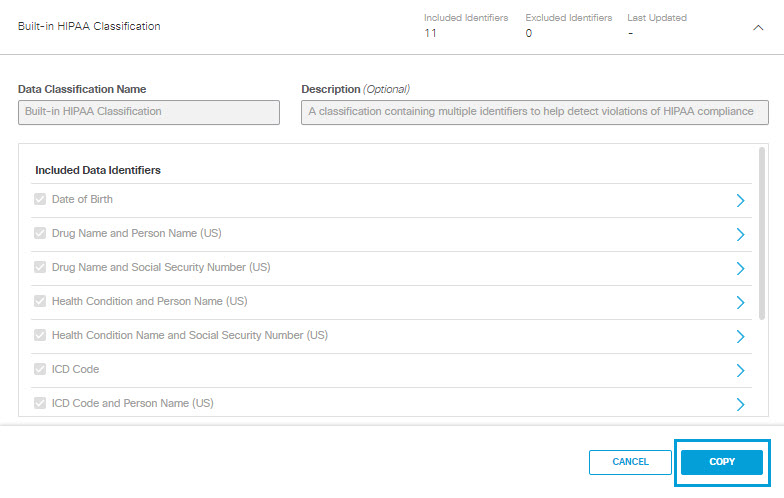Select the Health Condition Name and Social Security row
The width and height of the screenshot is (784, 498).
391,336
